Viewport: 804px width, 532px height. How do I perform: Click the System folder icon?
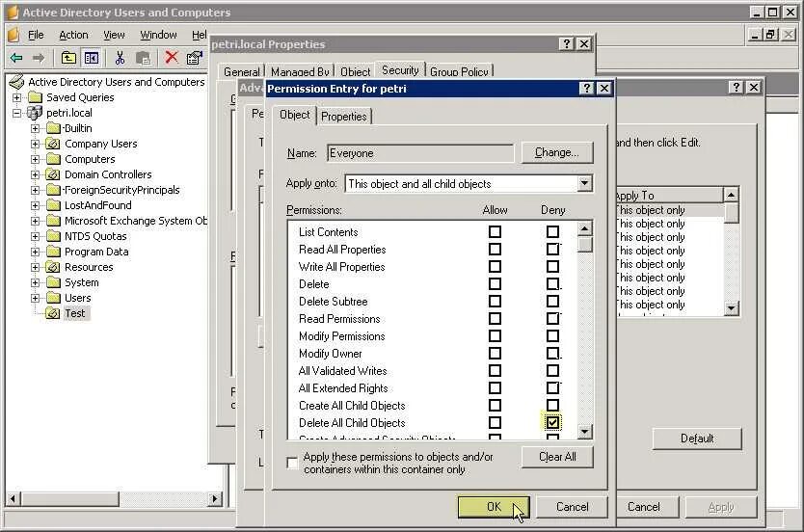click(53, 282)
